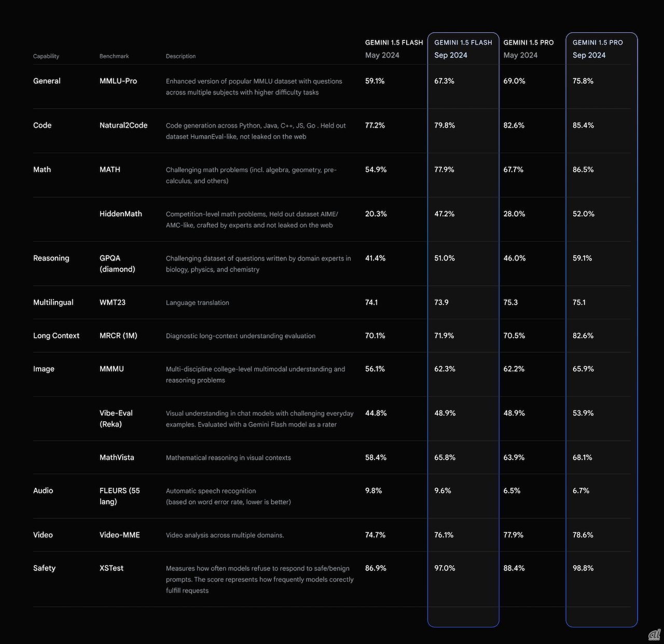Click the Video capability label

43,535
